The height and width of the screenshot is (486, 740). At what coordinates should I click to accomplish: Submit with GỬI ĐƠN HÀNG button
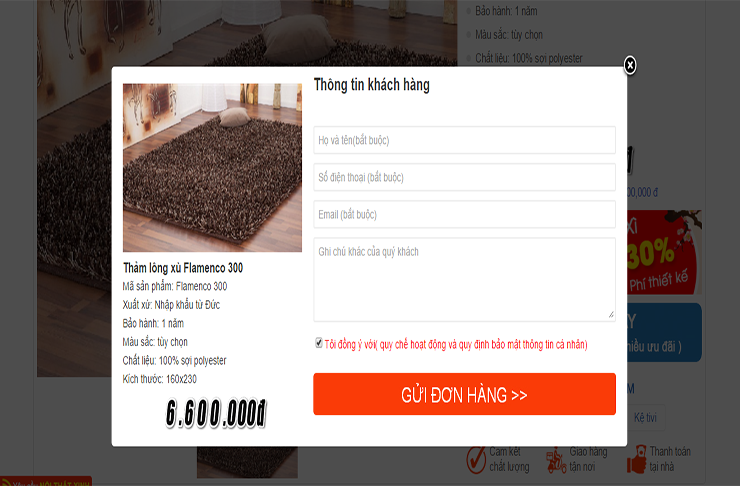464,394
